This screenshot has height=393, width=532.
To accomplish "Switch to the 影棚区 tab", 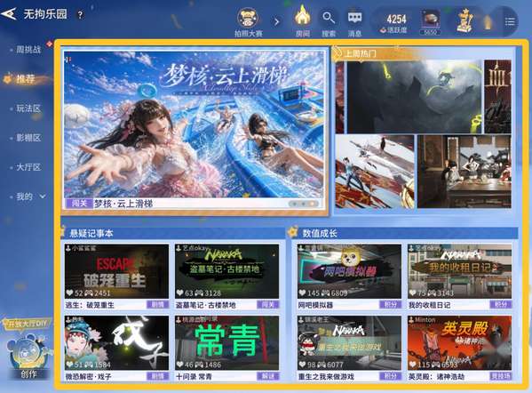I will point(28,138).
